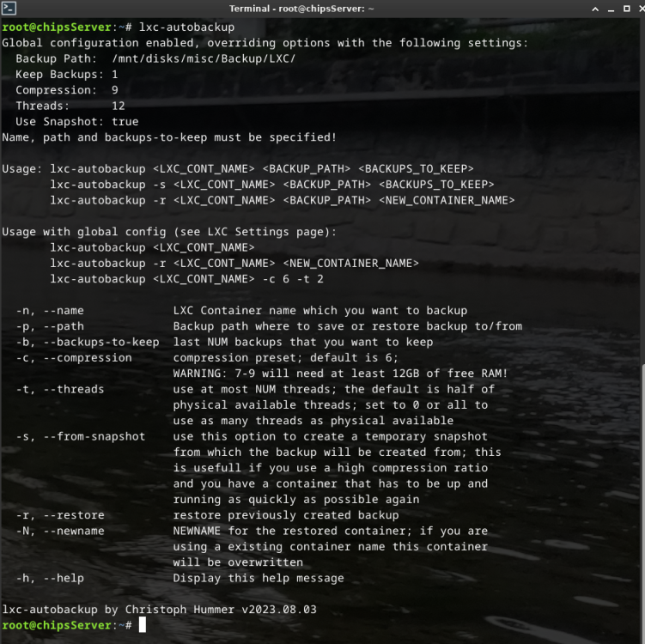Click the 'Compression: 9' line
The height and width of the screenshot is (644, 645).
(67, 90)
